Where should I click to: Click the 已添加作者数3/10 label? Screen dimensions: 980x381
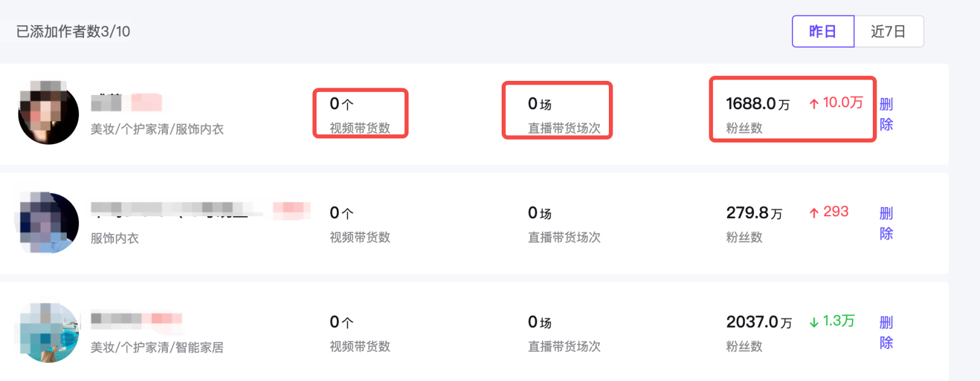73,31
